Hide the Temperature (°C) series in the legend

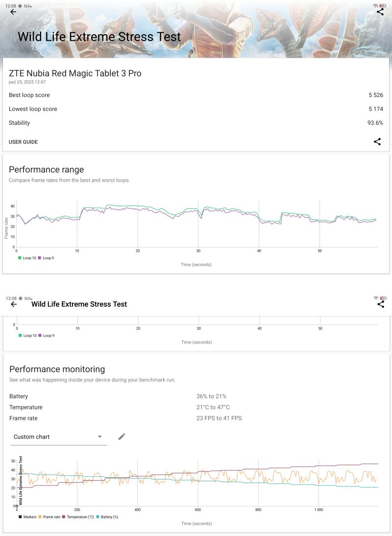click(78, 517)
